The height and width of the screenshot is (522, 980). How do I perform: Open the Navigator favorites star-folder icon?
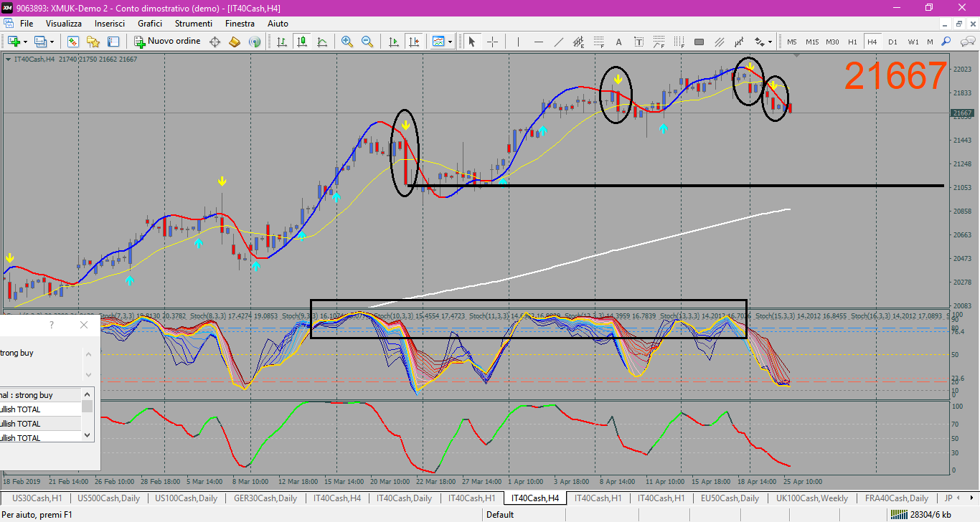(93, 42)
